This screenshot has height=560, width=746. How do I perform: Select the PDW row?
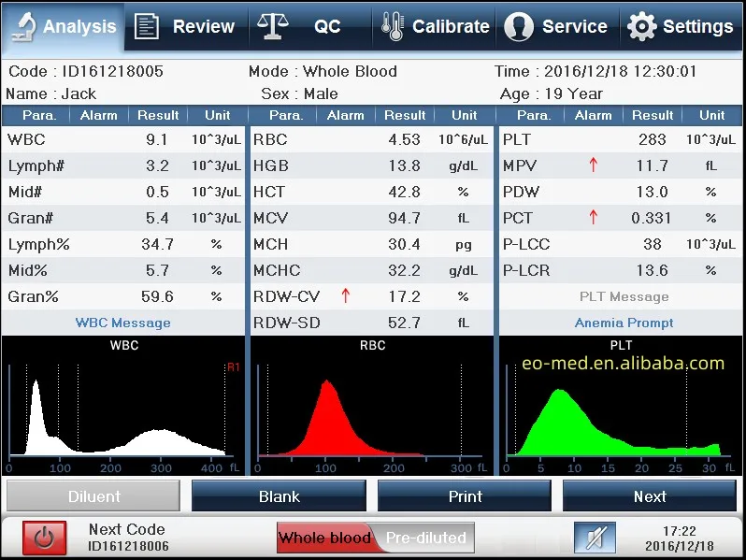tap(621, 192)
